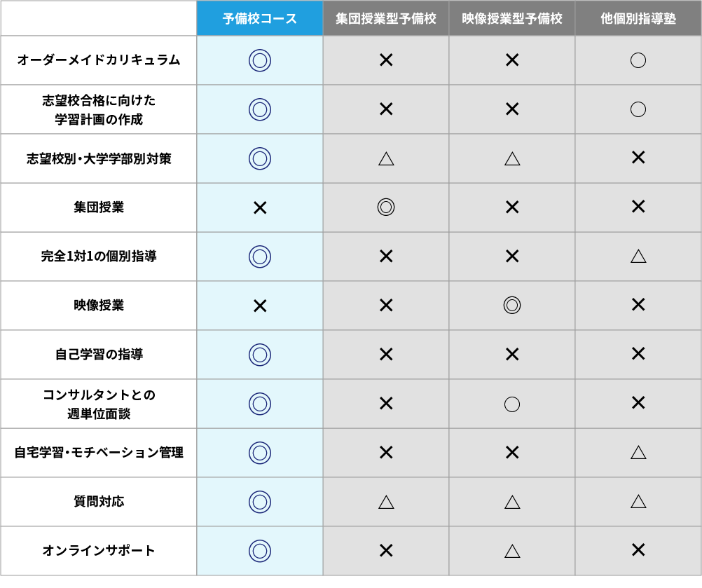The width and height of the screenshot is (702, 588).
Task: Click the 質問対応 row label
Action: pos(99,502)
